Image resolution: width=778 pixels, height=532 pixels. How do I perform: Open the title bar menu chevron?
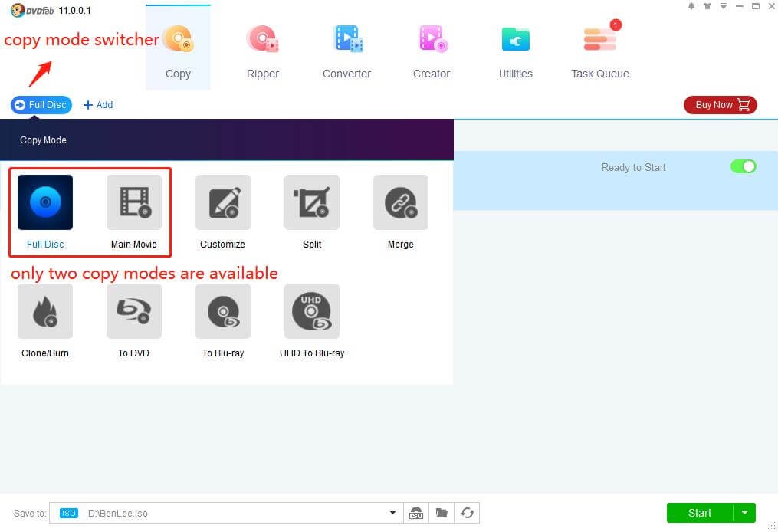[723, 6]
